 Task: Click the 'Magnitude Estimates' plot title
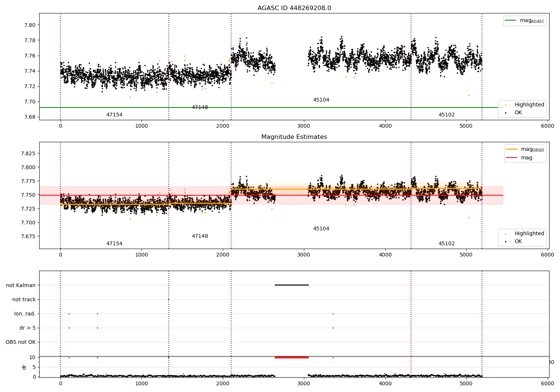pos(294,137)
